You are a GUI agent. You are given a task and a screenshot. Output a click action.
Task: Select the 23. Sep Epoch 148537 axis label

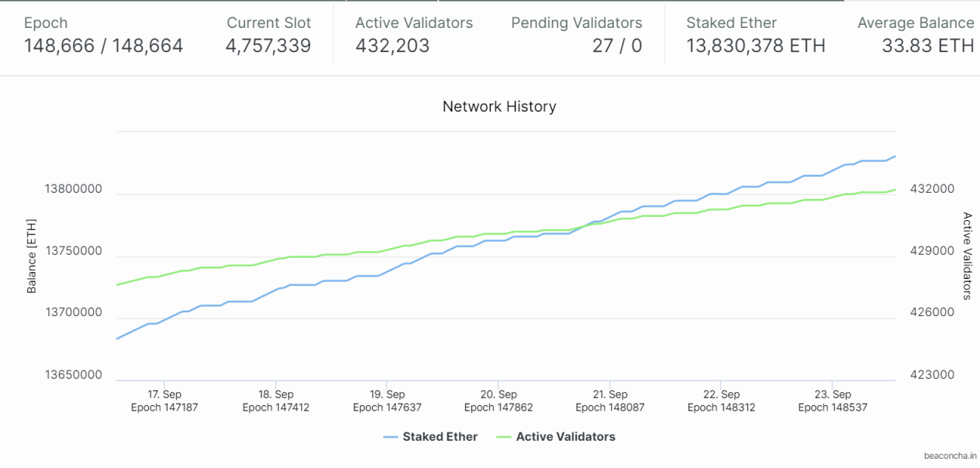(832, 401)
